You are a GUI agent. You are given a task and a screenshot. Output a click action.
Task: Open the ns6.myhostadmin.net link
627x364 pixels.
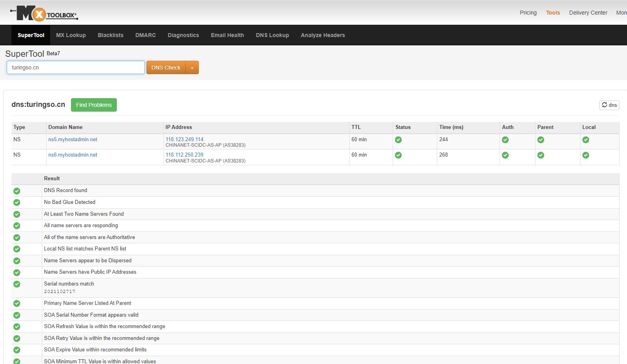pyautogui.click(x=73, y=155)
